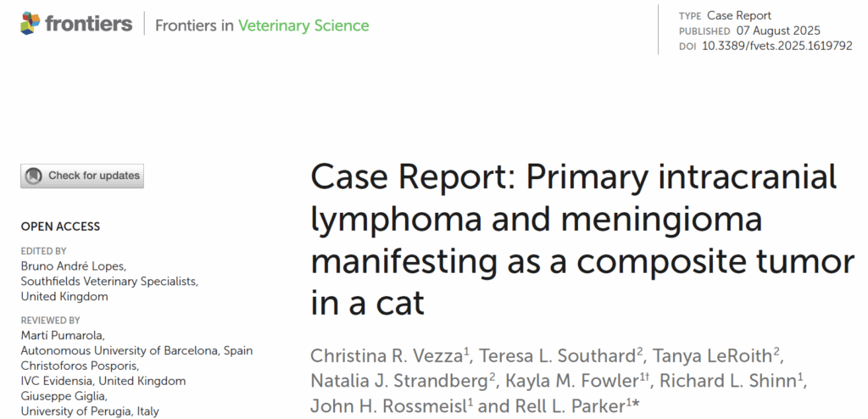Click author Richard L. Shinn
The image size is (868, 419).
tap(714, 382)
